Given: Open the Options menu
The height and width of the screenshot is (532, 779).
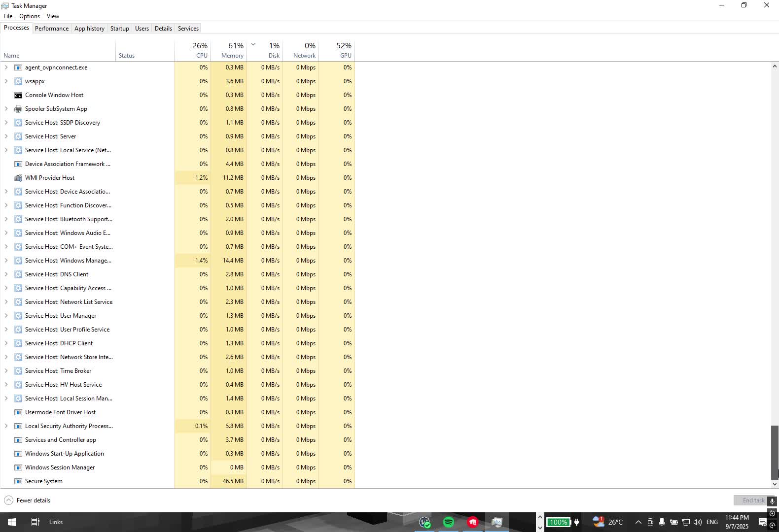Looking at the screenshot, I should click(30, 16).
